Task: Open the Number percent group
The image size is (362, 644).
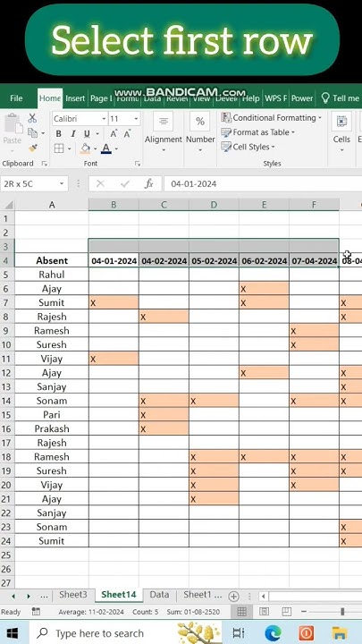Action: point(200,132)
